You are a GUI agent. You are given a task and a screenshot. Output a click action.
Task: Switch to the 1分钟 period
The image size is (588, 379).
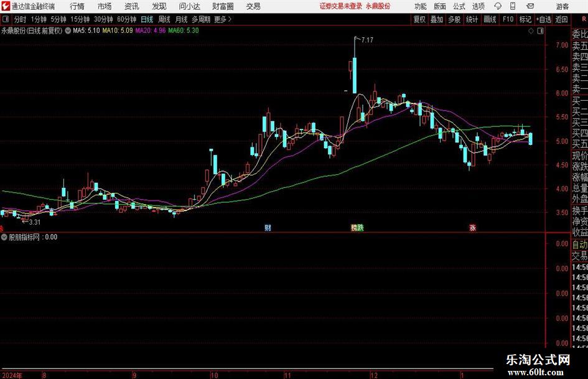pyautogui.click(x=39, y=19)
